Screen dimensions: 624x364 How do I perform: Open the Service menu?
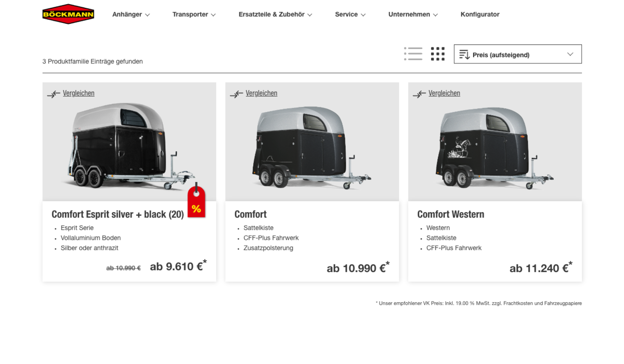[350, 15]
